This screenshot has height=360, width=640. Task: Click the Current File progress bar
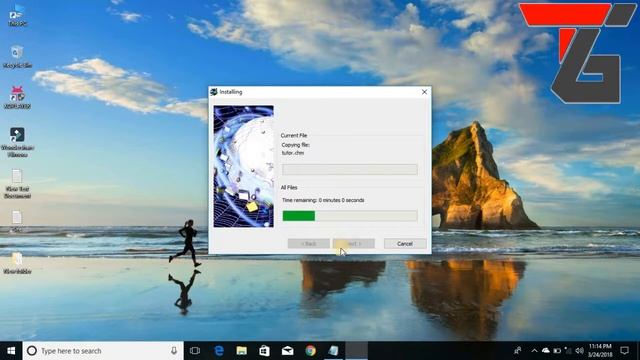point(350,169)
